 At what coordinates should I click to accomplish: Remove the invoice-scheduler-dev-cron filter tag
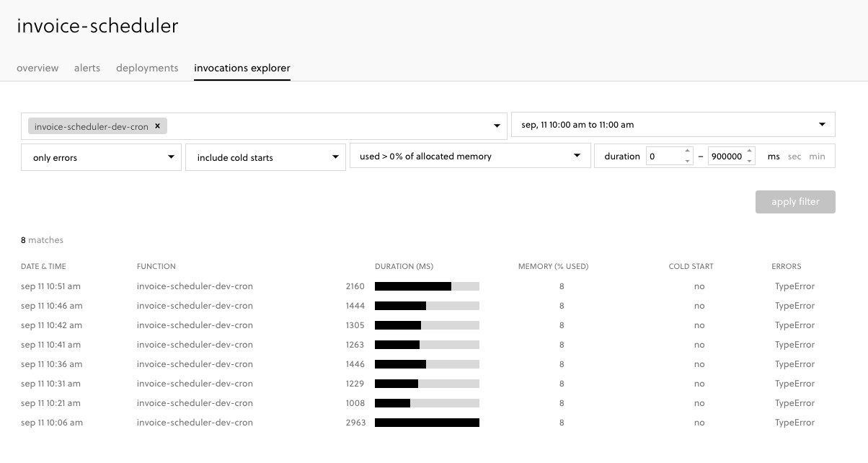[x=157, y=125]
